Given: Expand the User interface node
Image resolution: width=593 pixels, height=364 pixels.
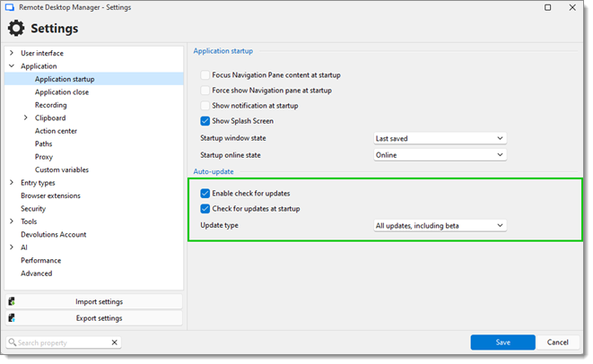Looking at the screenshot, I should tap(12, 53).
